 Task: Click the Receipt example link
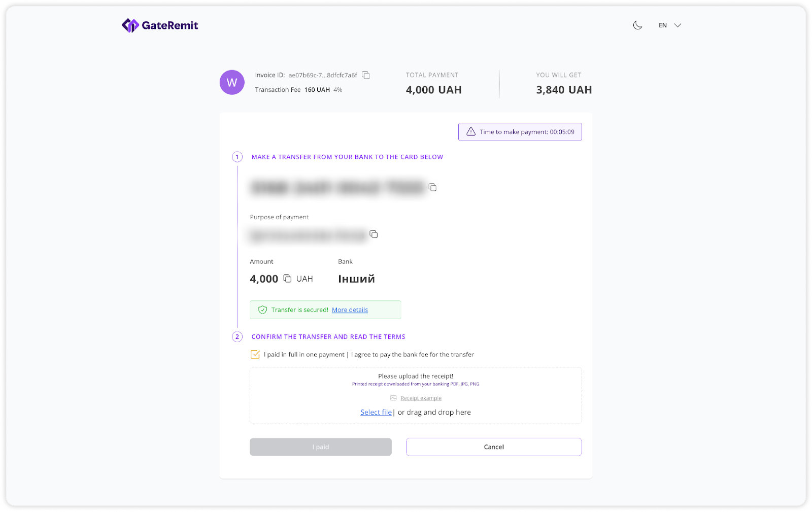click(x=421, y=398)
